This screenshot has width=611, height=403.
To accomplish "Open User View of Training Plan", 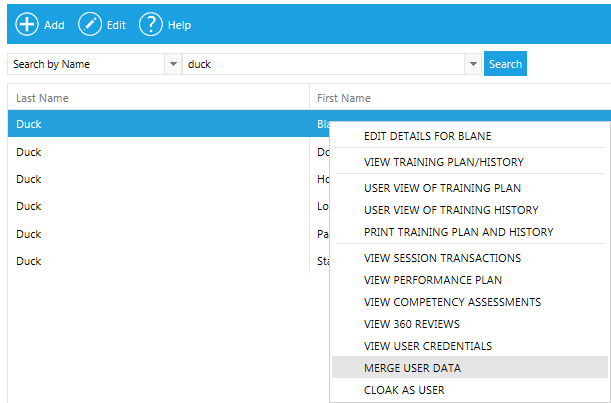I will click(442, 188).
